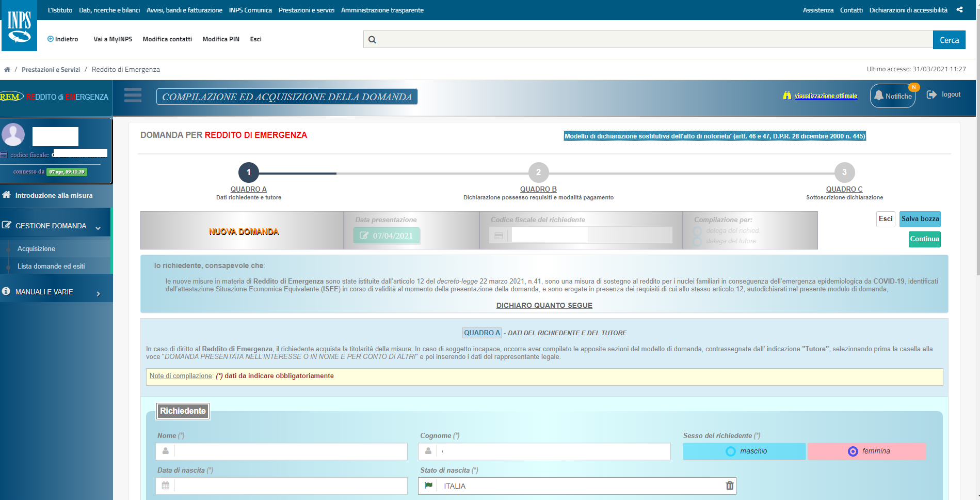
Task: Open Dati, ricerche e bilanci menu
Action: [109, 10]
